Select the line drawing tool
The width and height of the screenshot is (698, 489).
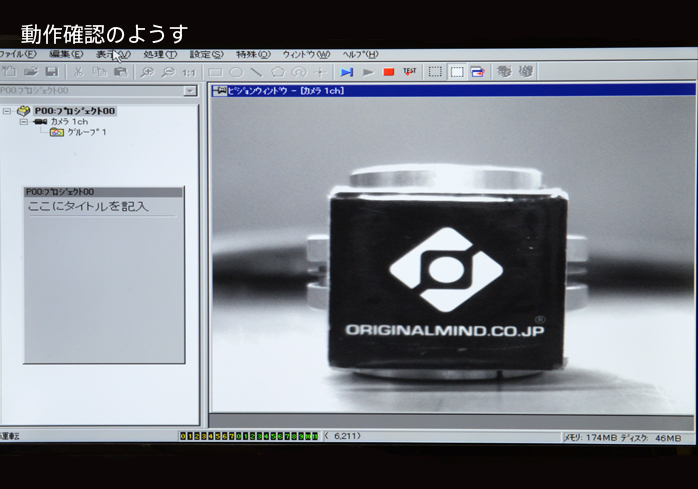pos(257,72)
